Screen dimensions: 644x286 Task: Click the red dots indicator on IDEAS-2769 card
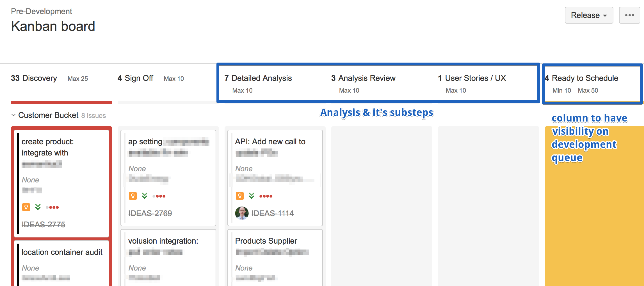click(159, 196)
